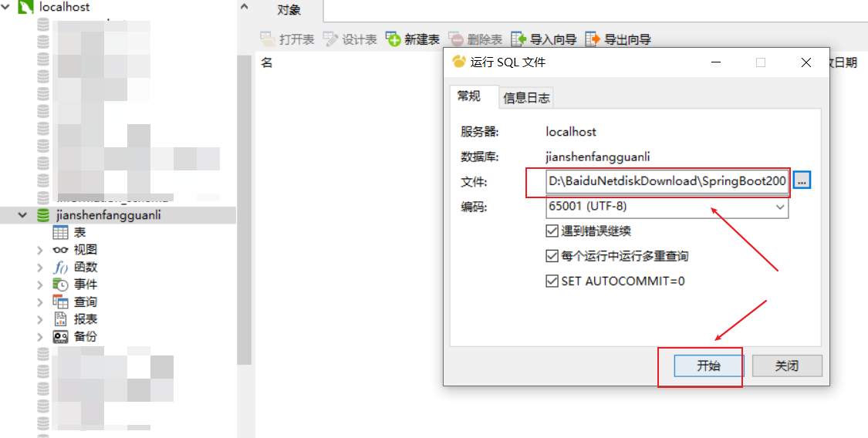
Task: Disable SET AUTOCOMMIT=0 checkbox
Action: tap(552, 281)
